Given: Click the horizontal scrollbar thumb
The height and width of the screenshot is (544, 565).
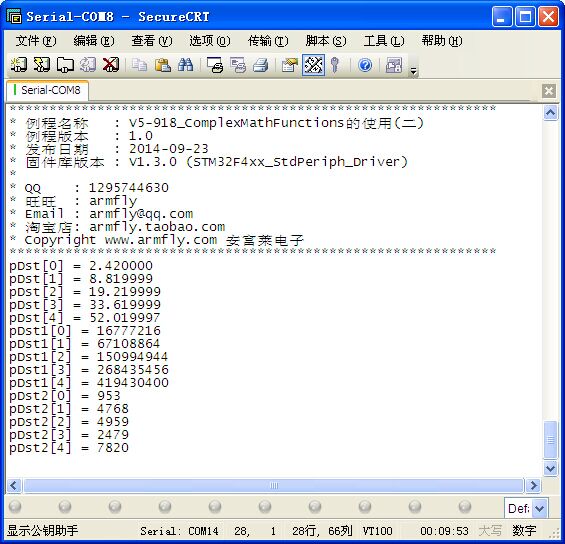Looking at the screenshot, I should pos(273,486).
